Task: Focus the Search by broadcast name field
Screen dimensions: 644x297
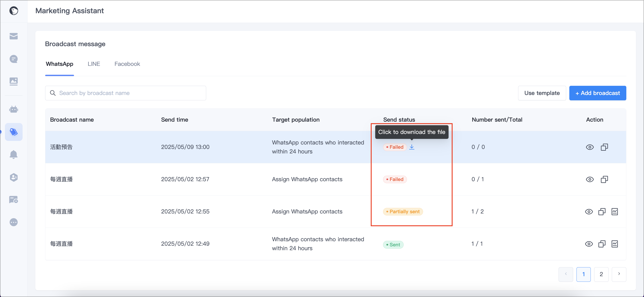Action: pyautogui.click(x=125, y=93)
